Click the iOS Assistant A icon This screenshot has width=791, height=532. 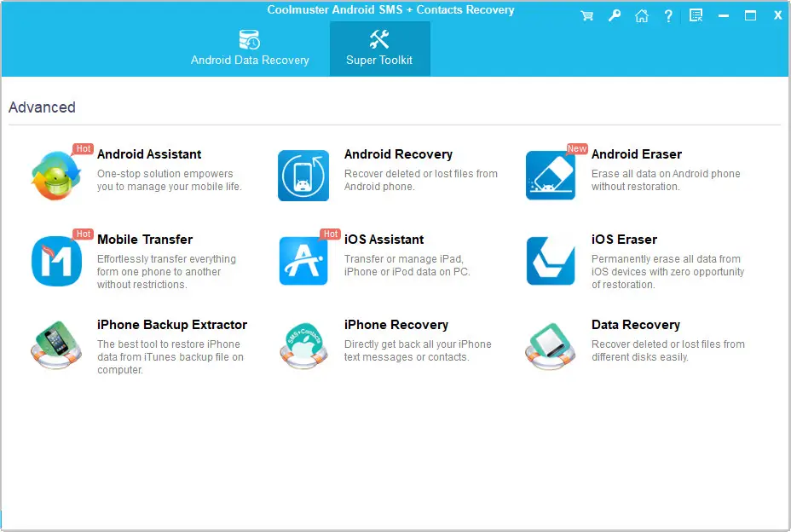click(x=303, y=261)
